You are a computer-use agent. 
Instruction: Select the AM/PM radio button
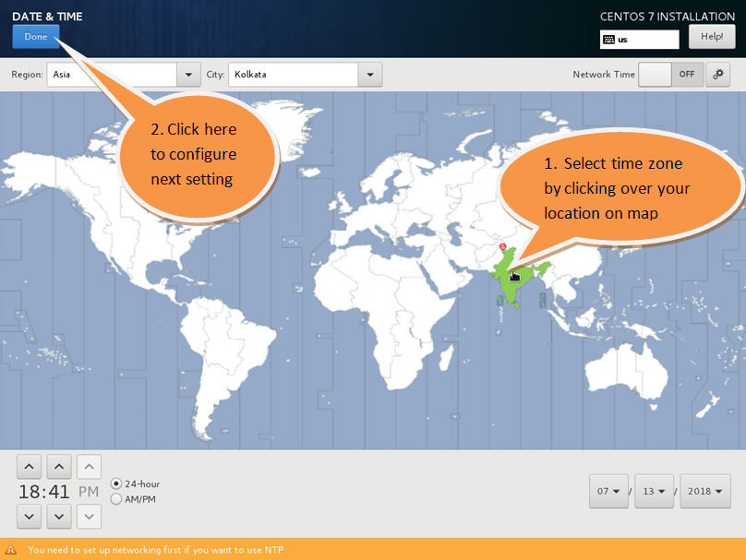(x=116, y=499)
